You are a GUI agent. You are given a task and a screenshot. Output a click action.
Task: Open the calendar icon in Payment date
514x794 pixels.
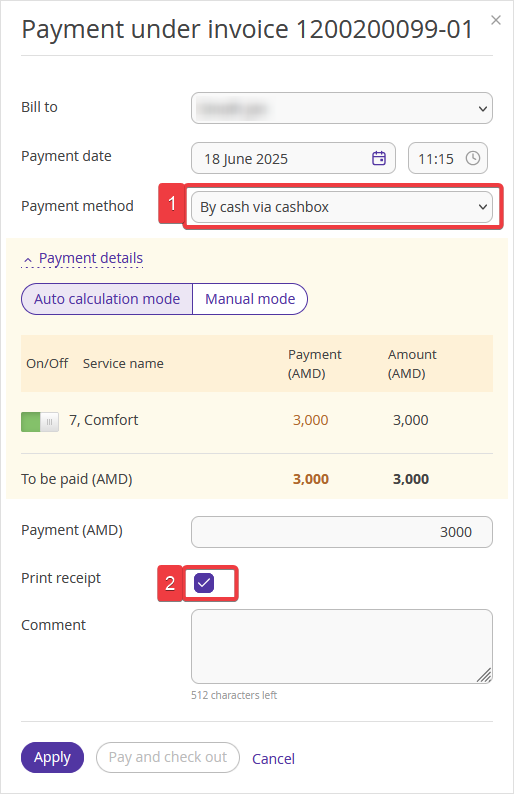379,158
